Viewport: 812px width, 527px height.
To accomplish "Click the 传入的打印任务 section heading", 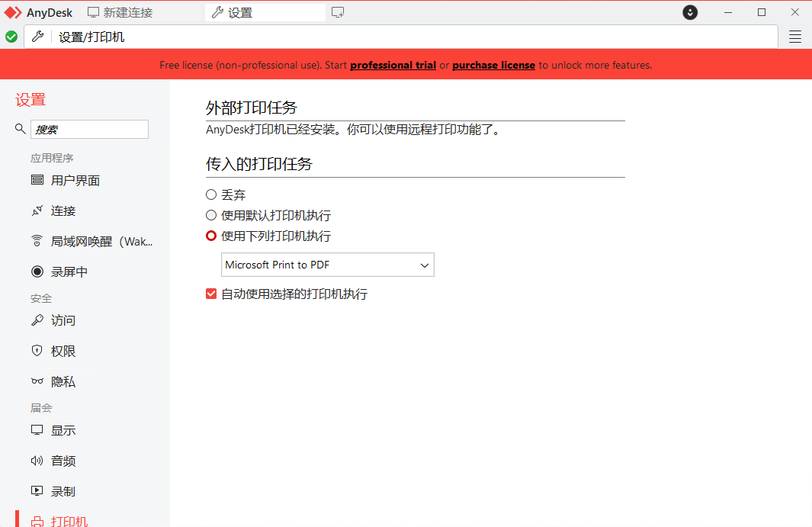I will 259,164.
